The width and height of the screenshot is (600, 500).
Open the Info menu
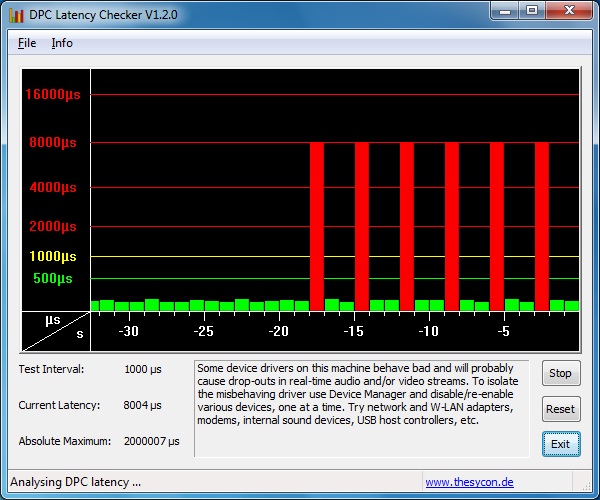click(x=62, y=43)
